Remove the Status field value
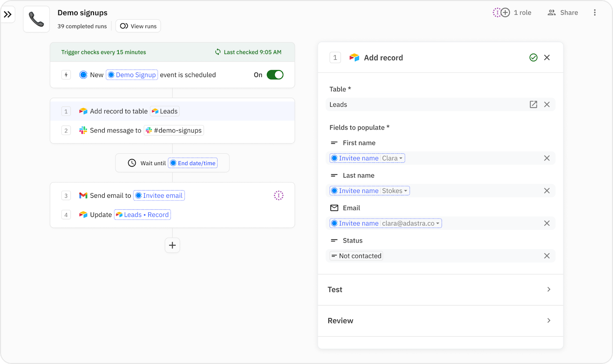 click(547, 256)
